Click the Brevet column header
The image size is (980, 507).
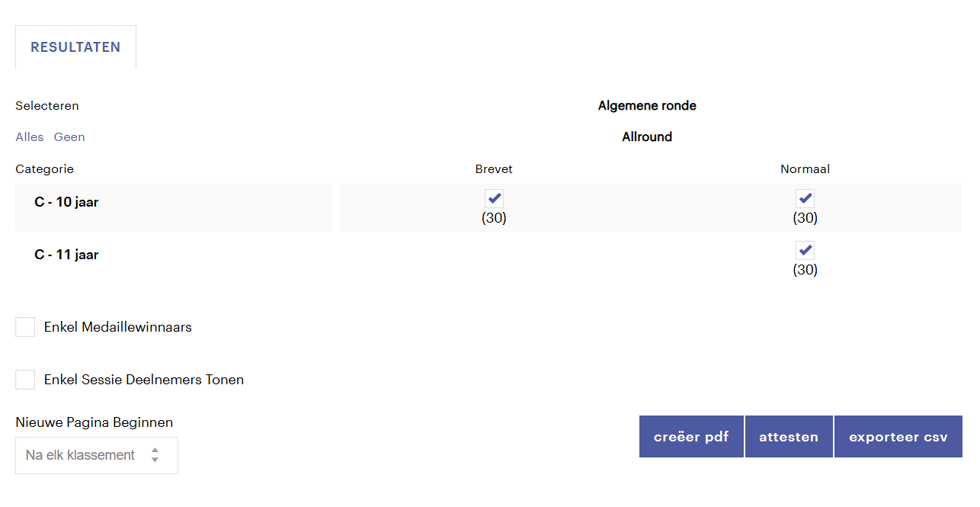494,169
